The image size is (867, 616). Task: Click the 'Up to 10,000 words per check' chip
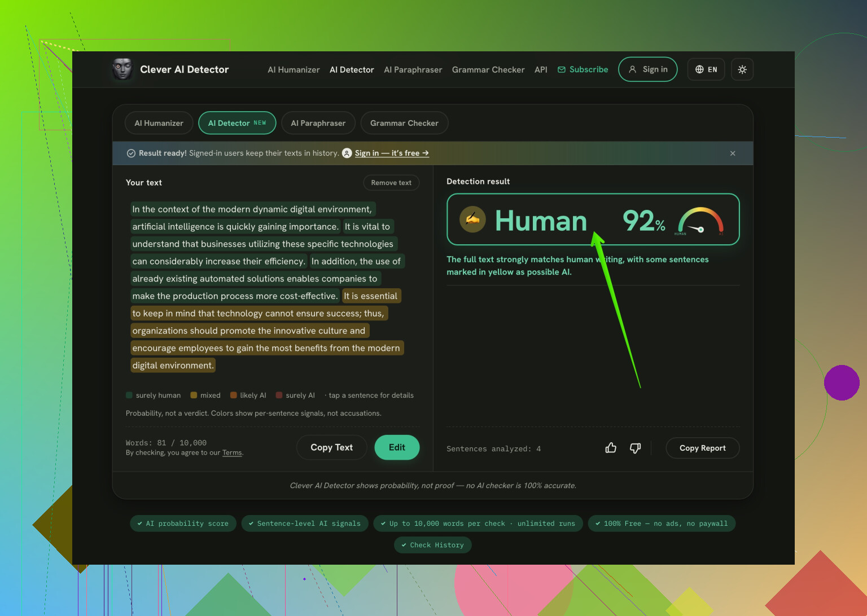(478, 523)
